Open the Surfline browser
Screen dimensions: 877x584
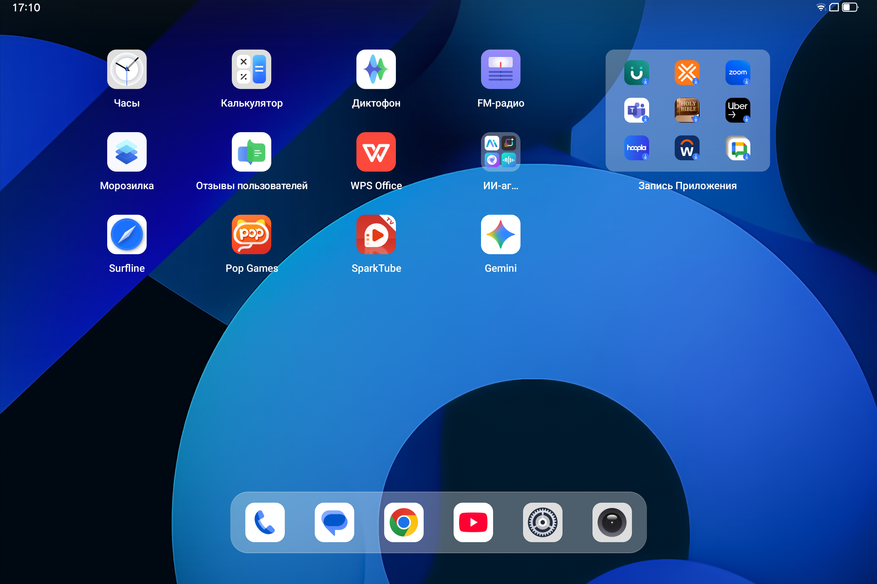127,235
